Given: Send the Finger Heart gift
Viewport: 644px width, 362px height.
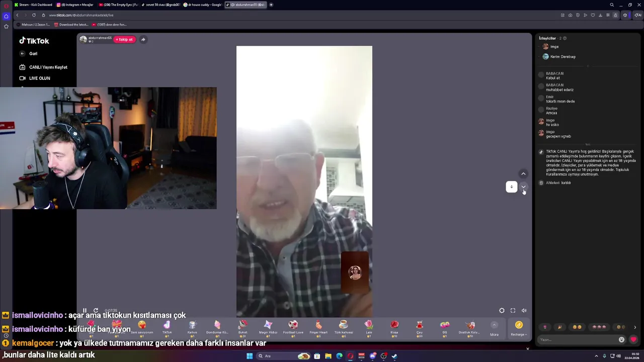Looking at the screenshot, I should coord(318,327).
